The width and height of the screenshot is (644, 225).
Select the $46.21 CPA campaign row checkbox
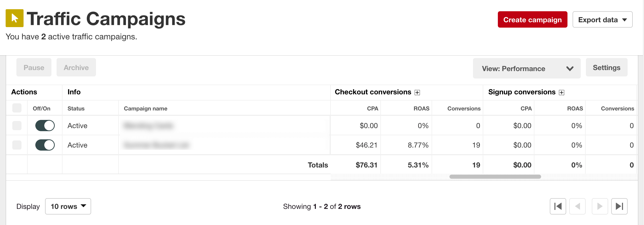(x=17, y=145)
